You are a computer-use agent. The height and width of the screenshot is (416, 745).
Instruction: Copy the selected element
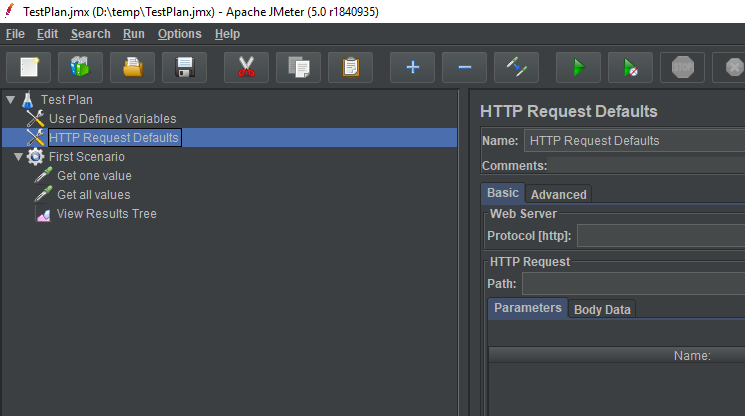[298, 67]
